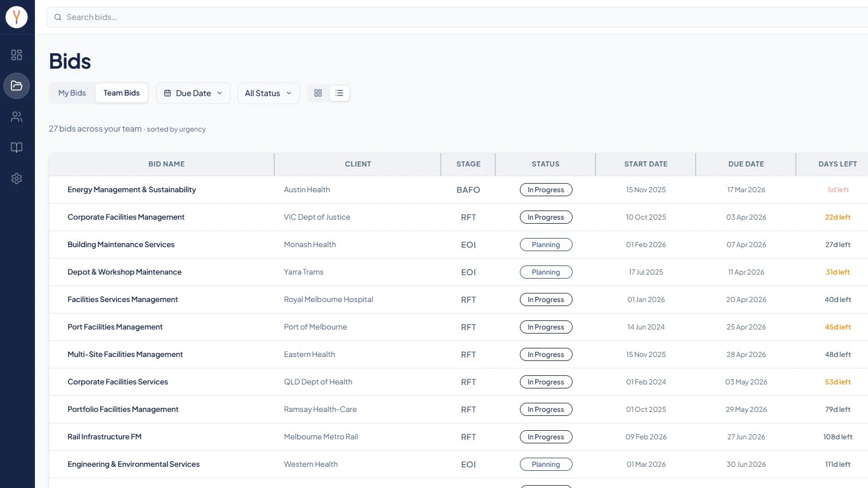Viewport: 868px width, 488px height.
Task: Select the My Bids tab
Action: click(72, 93)
